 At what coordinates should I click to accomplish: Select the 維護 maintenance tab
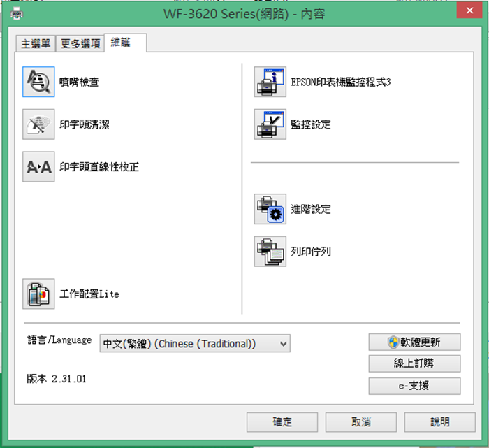point(125,43)
